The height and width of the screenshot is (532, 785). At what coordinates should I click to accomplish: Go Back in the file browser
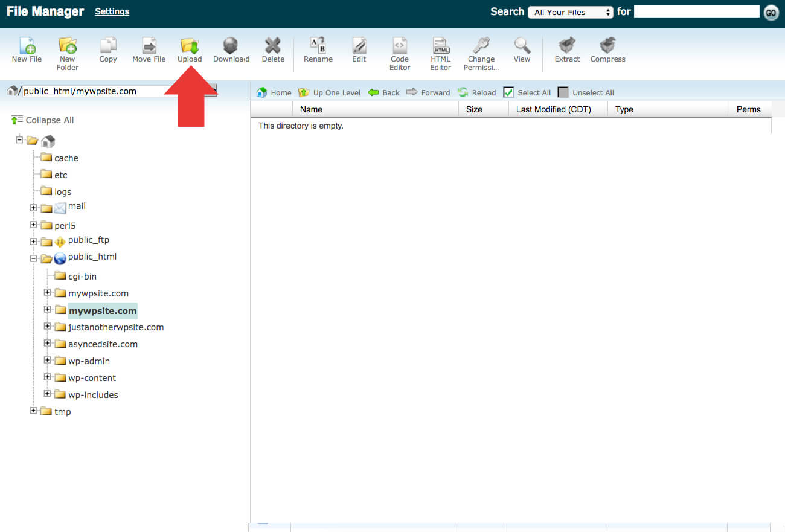[x=384, y=92]
